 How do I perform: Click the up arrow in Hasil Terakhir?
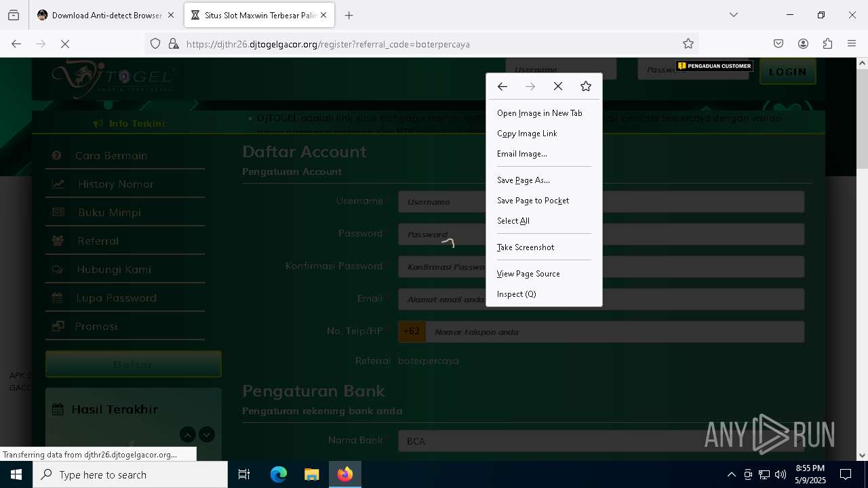[188, 434]
